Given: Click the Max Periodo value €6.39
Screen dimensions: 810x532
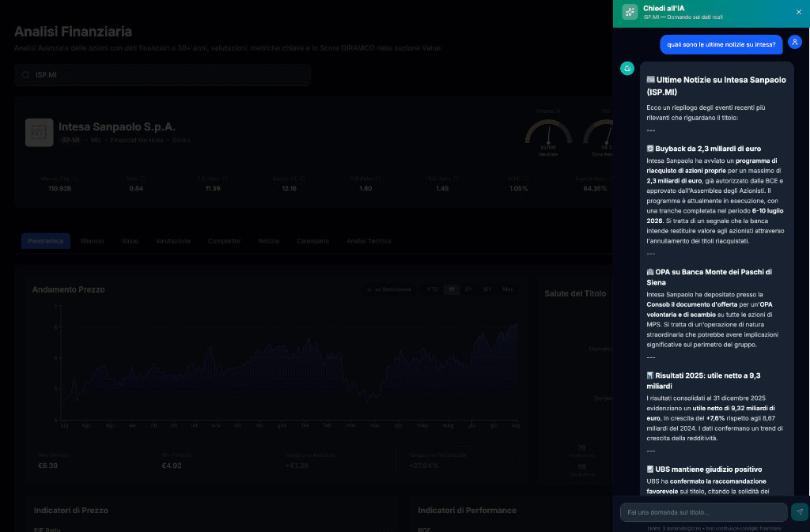Looking at the screenshot, I should [48, 466].
